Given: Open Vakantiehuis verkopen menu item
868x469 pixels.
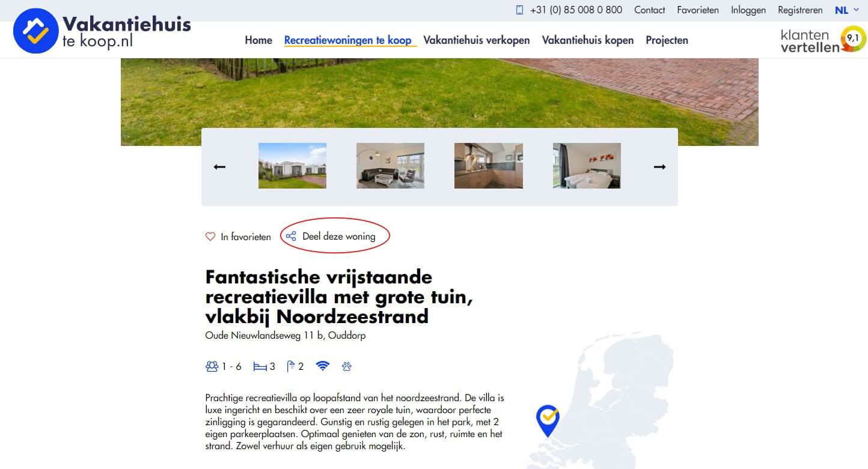Looking at the screenshot, I should coord(477,40).
